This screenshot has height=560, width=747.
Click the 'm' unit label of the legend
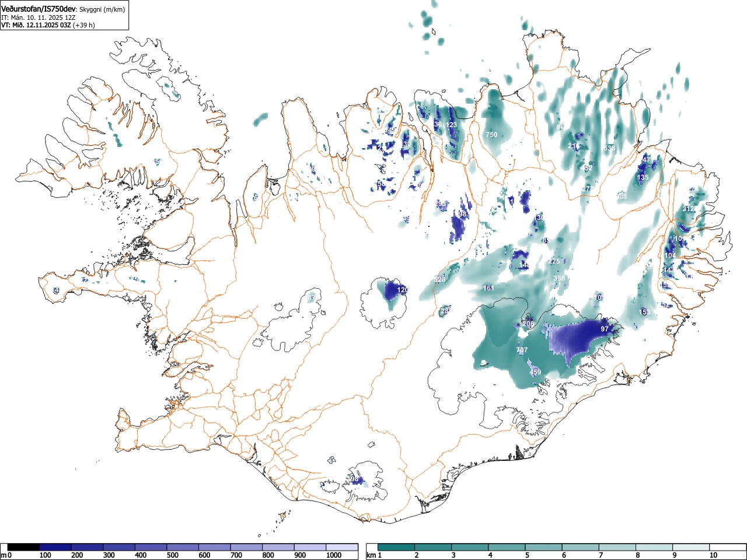click(4, 555)
